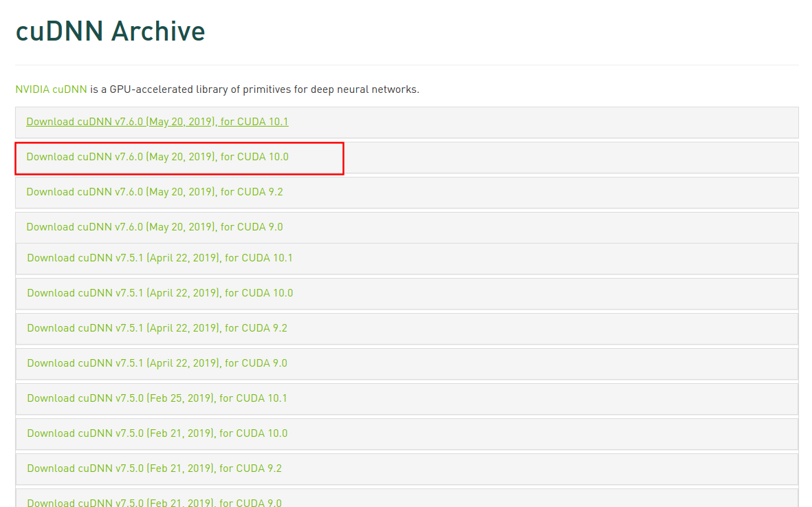The height and width of the screenshot is (507, 812).
Task: Download cuDNN v7.6.0 for CUDA 10.0
Action: pos(157,157)
